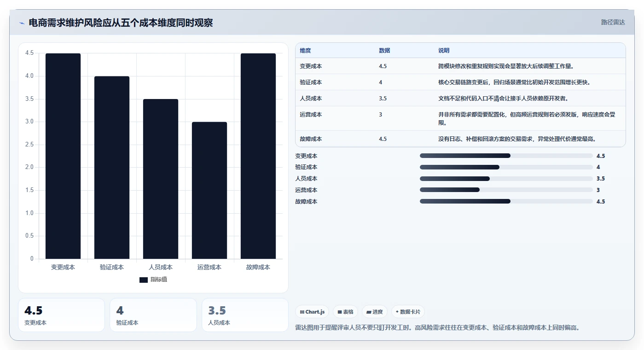
Task: Click the 变更成本 bar in the chart
Action: [63, 156]
